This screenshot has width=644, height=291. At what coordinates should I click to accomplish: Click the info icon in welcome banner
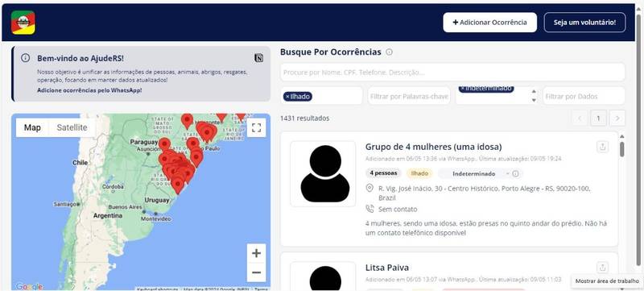(x=26, y=58)
